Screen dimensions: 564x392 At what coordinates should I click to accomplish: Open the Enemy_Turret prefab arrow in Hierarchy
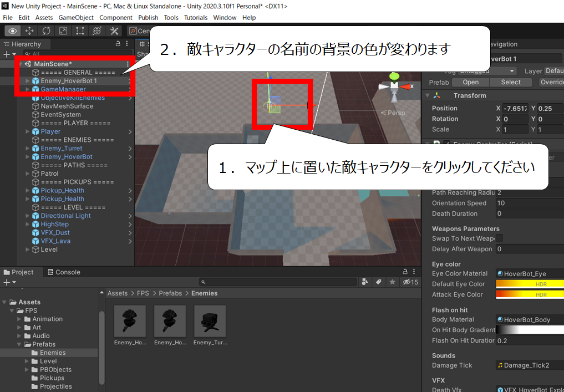click(130, 149)
